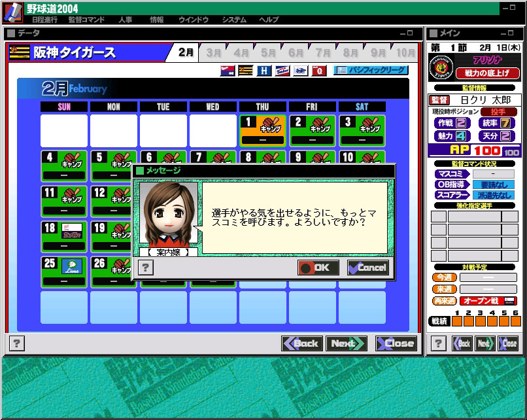Click the オープン戦 upcoming match entry
Image resolution: width=527 pixels, height=420 pixels.
click(x=488, y=301)
